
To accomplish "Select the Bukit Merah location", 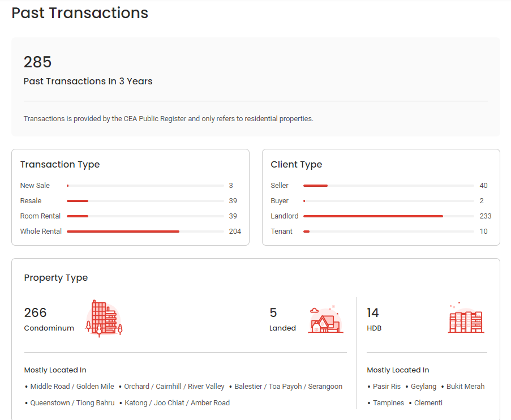I will click(x=465, y=387).
